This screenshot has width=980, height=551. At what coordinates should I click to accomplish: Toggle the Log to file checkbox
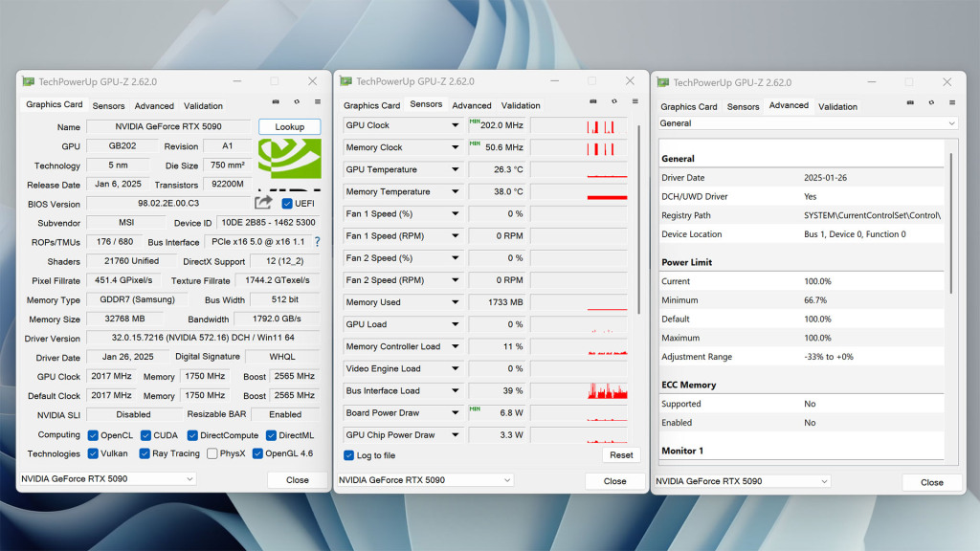click(x=350, y=455)
